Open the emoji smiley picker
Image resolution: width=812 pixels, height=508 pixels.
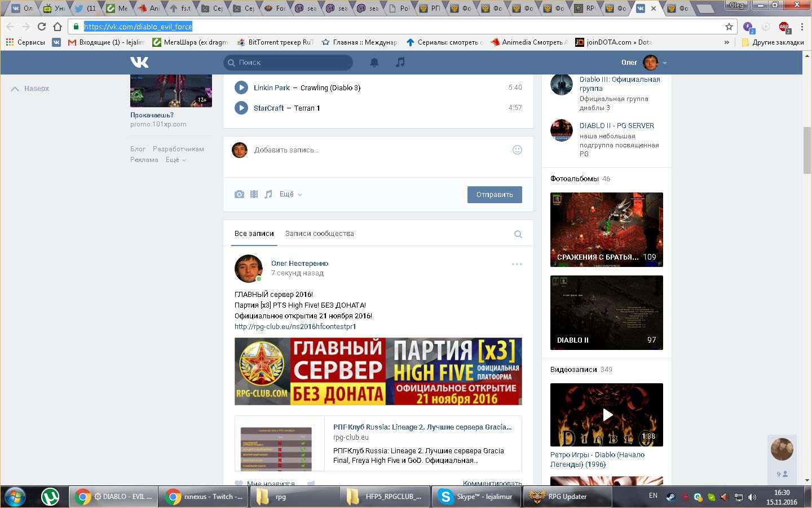click(517, 150)
